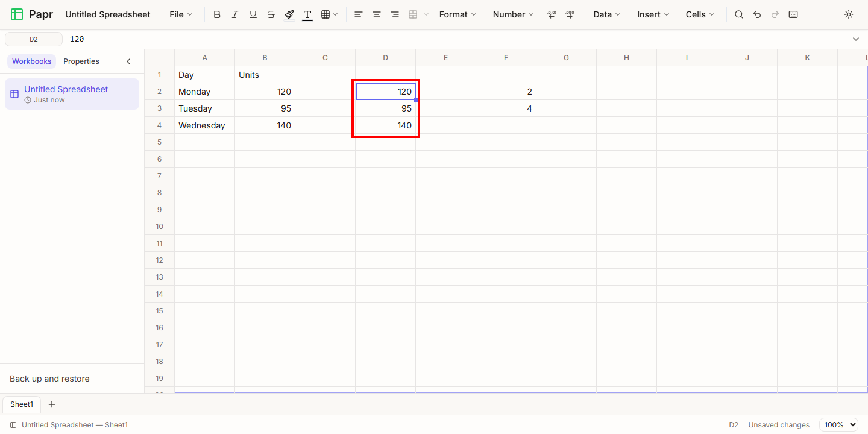This screenshot has height=434, width=868.
Task: Open the Insert menu
Action: pyautogui.click(x=653, y=14)
